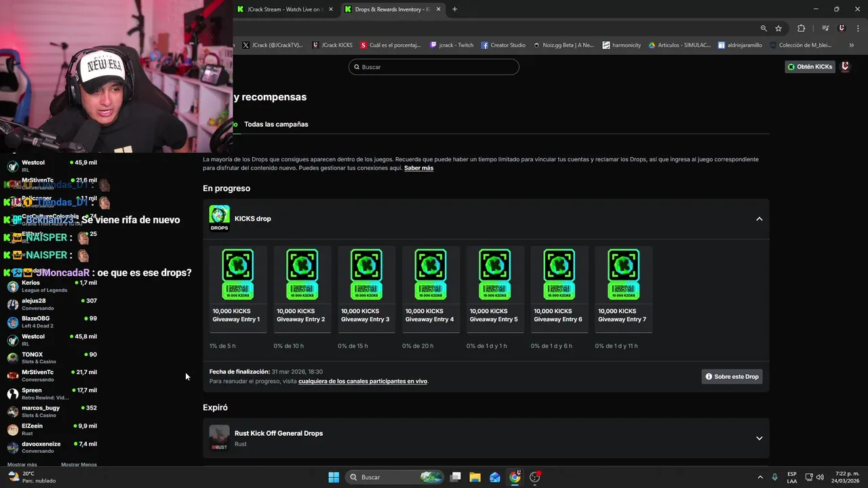The image size is (868, 488).
Task: Open the volume control in system tray
Action: 820,477
